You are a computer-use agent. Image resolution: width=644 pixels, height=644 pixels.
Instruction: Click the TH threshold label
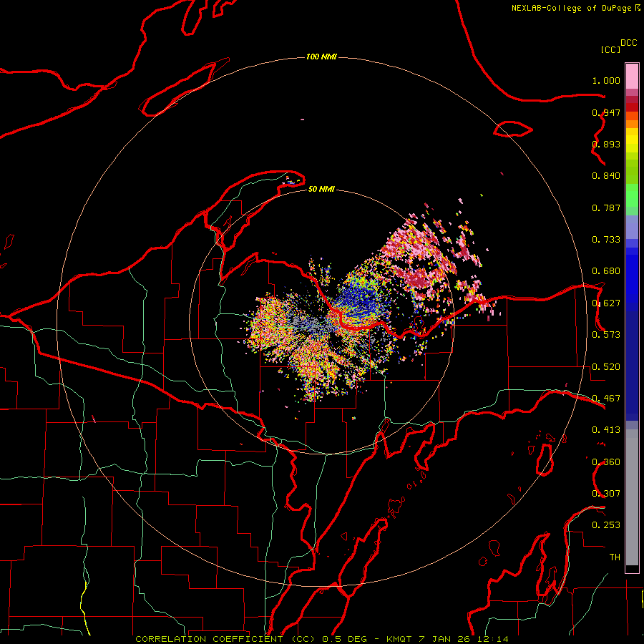click(x=615, y=557)
